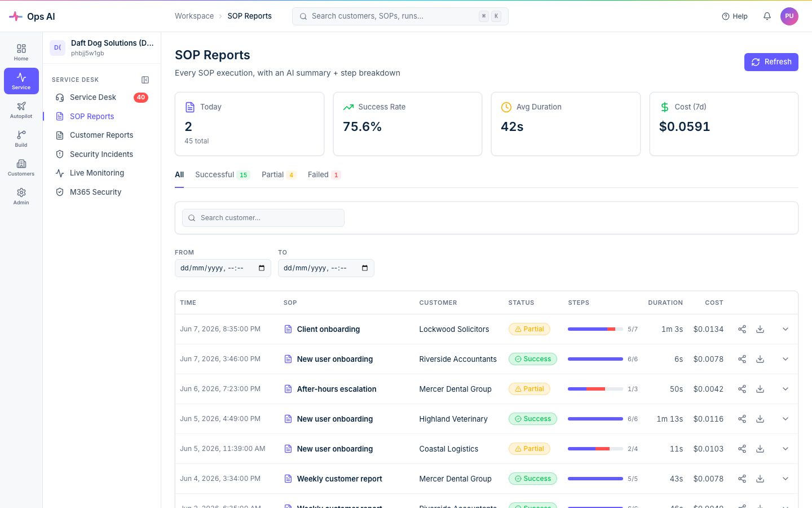Click the Ops AI logo

coord(32,16)
